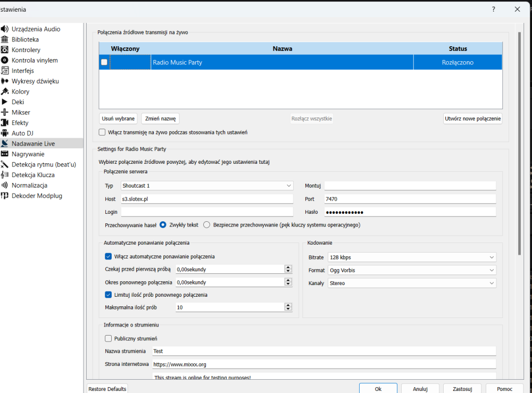Image resolution: width=532 pixels, height=393 pixels.
Task: Click the Zastosuj button
Action: (462, 389)
